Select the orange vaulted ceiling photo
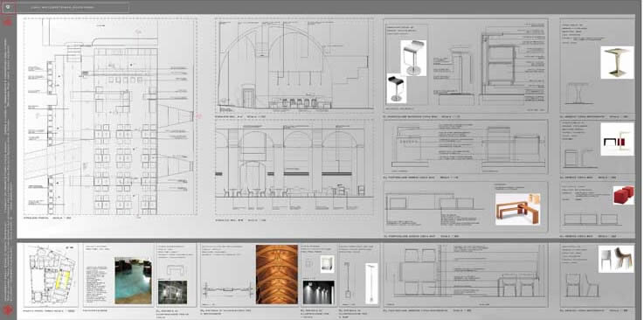Screen dimensions: 644x320 (276, 275)
